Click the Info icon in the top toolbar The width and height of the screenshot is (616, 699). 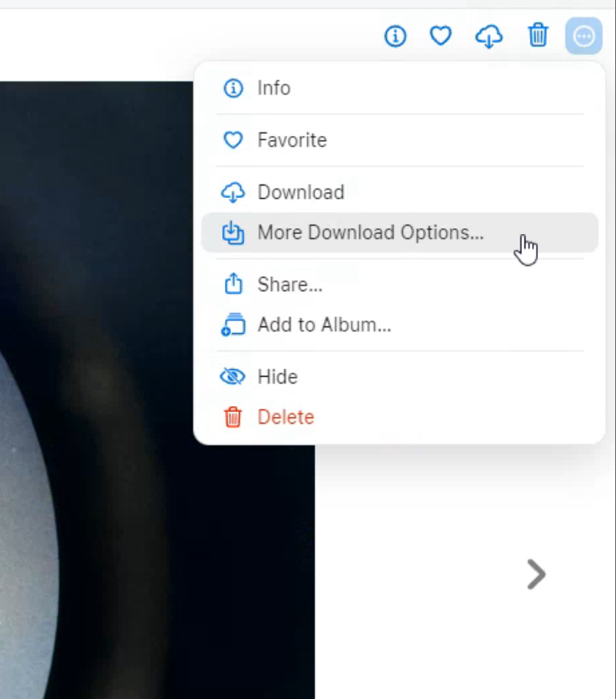pyautogui.click(x=395, y=36)
